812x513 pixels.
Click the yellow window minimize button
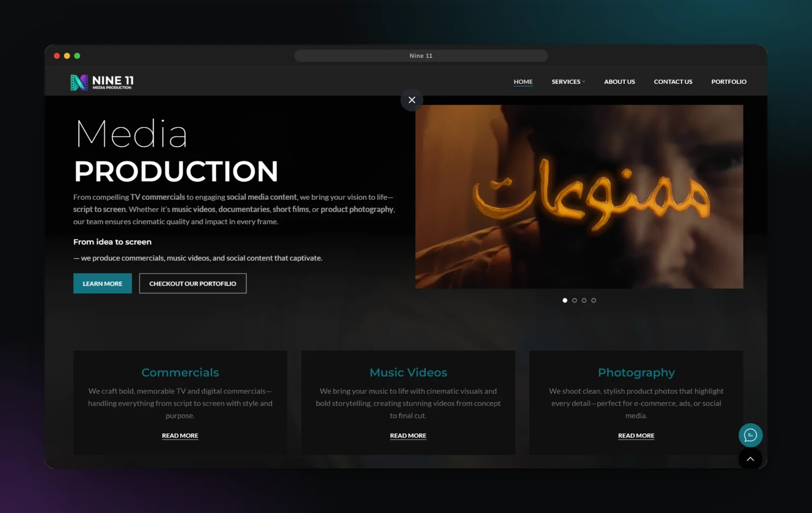point(67,56)
